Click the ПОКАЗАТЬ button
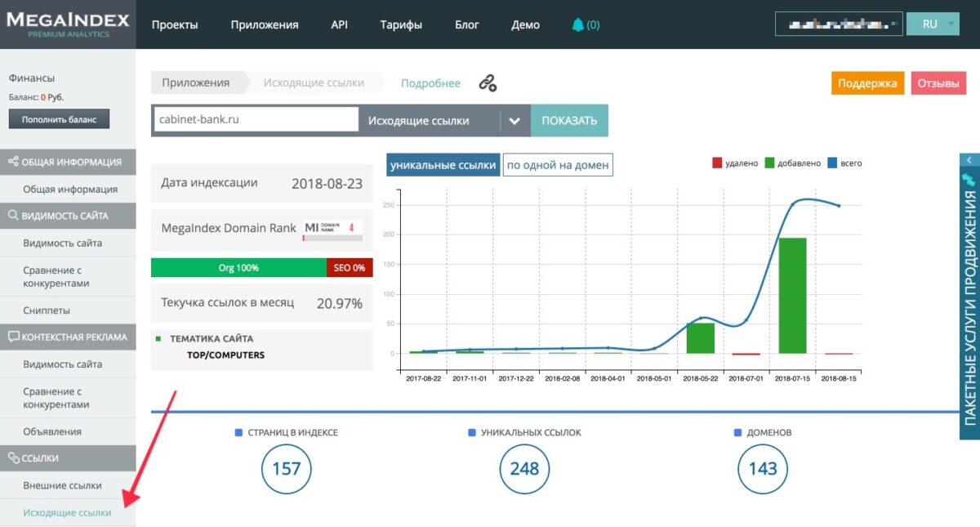Screen dimensions: 980x527 coord(569,120)
